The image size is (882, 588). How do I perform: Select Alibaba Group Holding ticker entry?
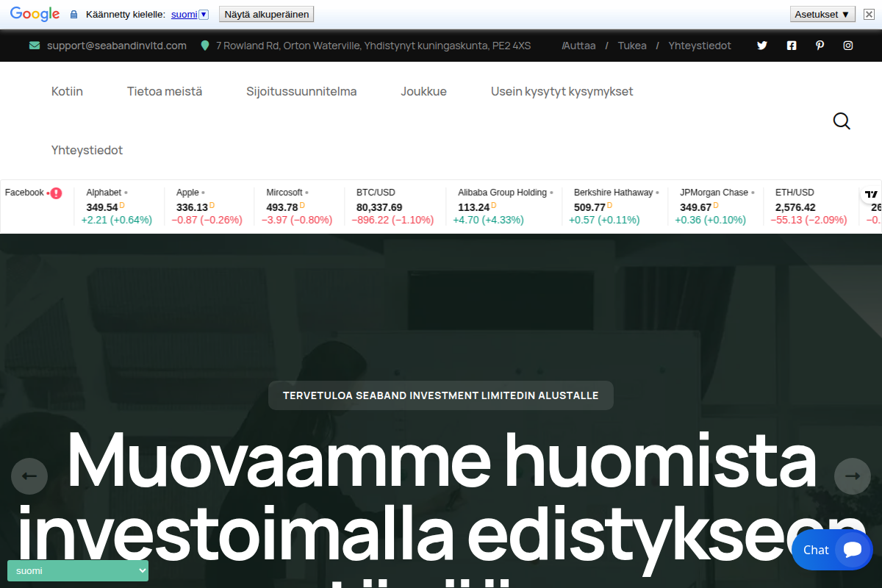click(504, 207)
